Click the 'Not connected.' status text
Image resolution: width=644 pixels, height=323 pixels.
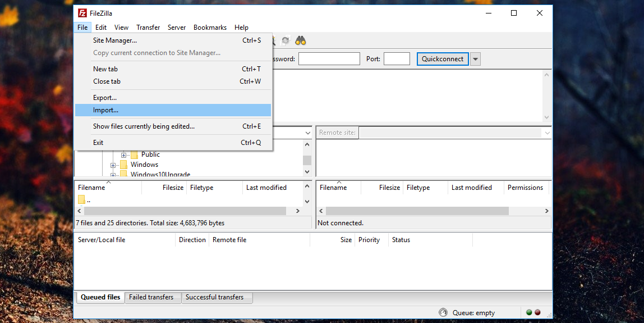click(341, 223)
